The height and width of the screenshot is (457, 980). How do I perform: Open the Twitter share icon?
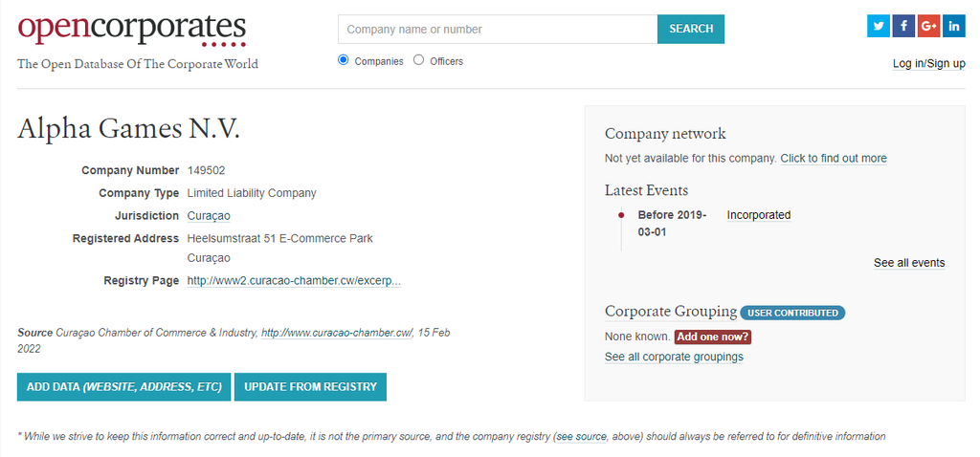pos(879,27)
